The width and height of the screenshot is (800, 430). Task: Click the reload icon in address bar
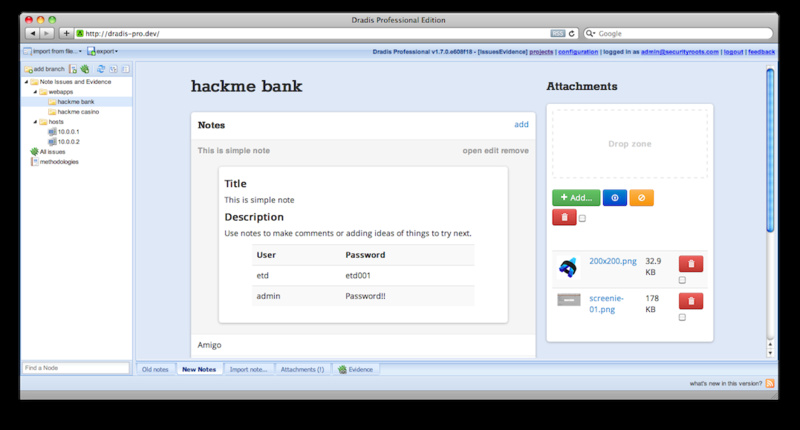click(x=572, y=33)
